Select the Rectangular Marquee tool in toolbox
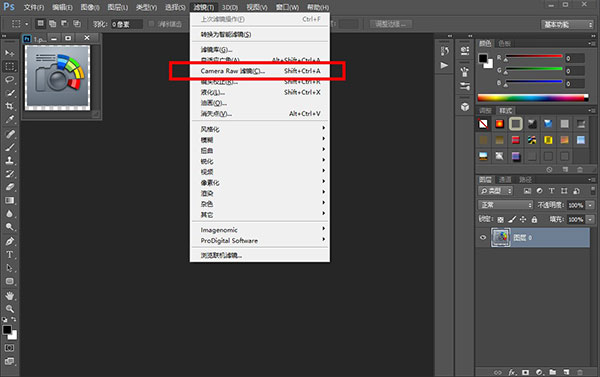 point(10,66)
